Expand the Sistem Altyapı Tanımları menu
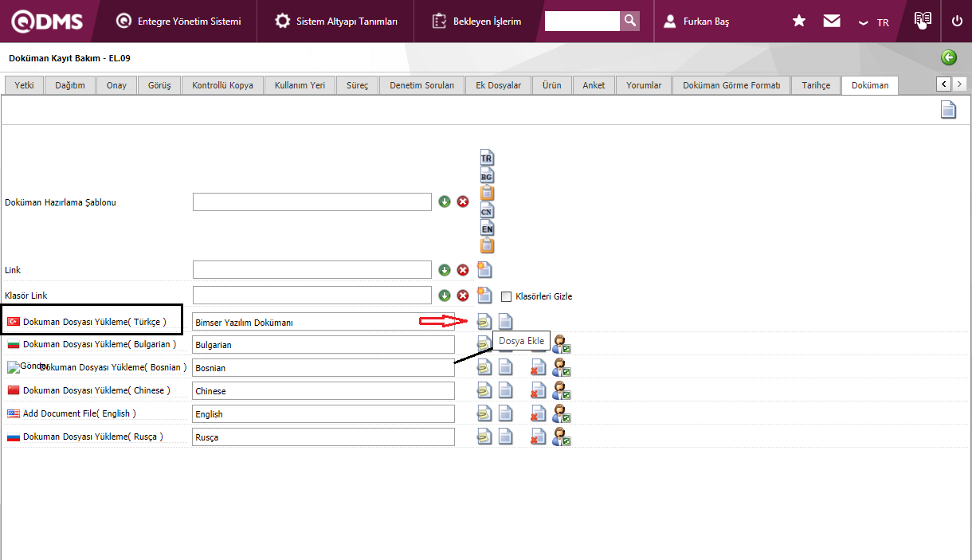Image resolution: width=972 pixels, height=560 pixels. 336,22
